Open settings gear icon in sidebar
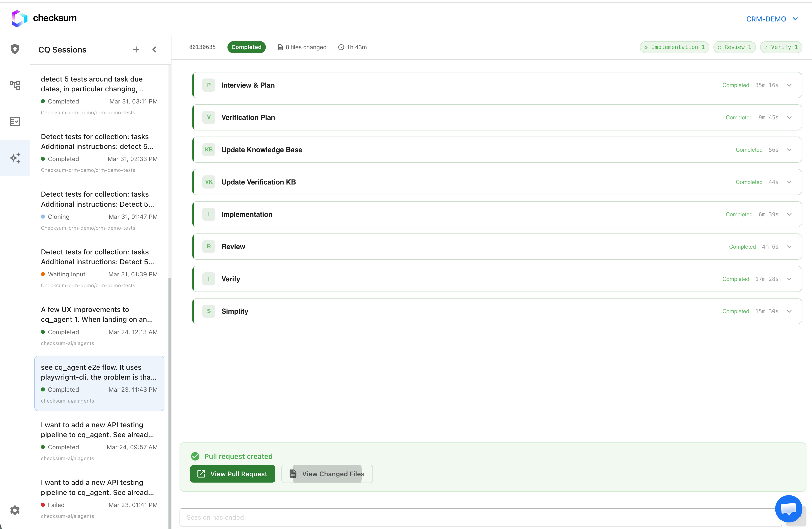The image size is (812, 529). 15,510
